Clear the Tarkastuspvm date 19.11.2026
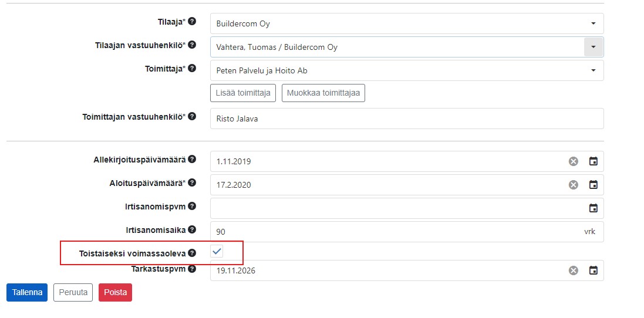Viewport: 644px width, 318px height. tap(574, 270)
